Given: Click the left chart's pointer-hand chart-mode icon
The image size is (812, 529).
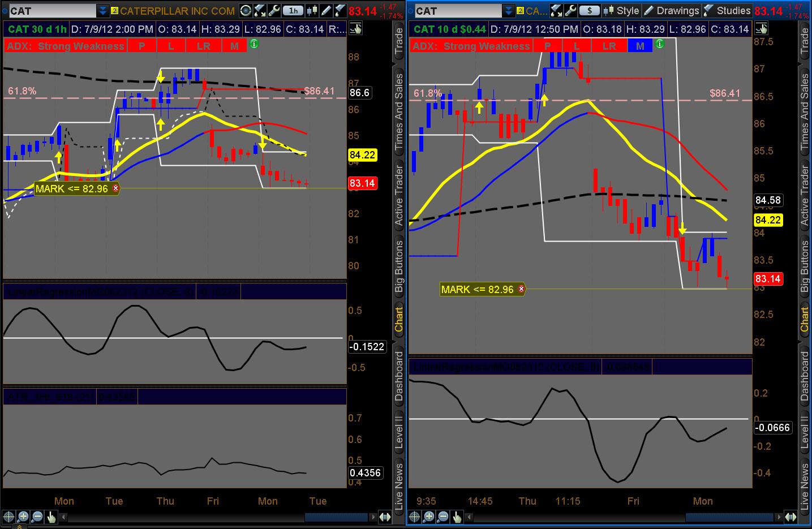Looking at the screenshot, I should pyautogui.click(x=355, y=29).
